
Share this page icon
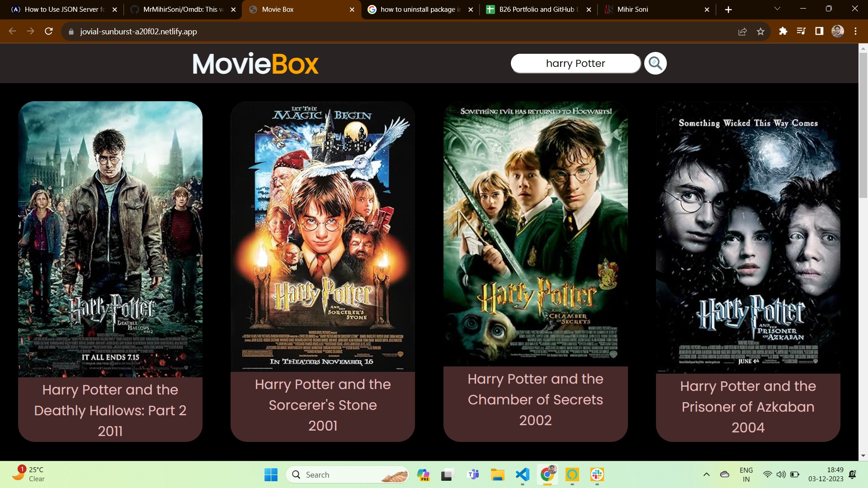point(742,32)
